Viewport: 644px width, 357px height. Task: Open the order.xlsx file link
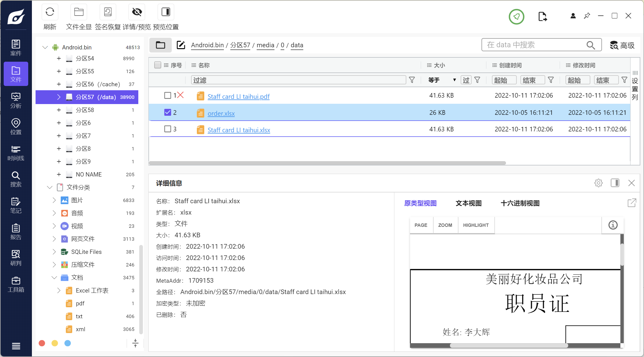tap(221, 113)
